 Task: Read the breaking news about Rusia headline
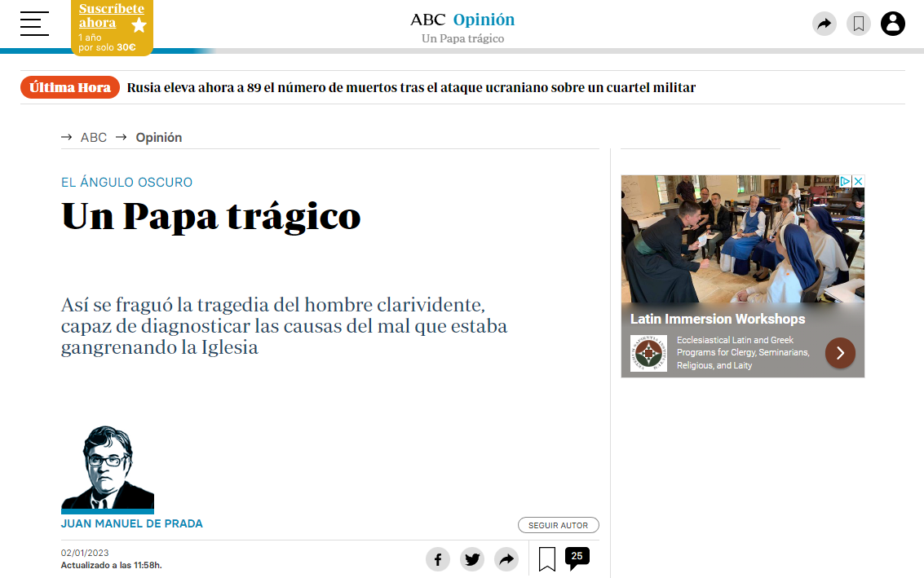(411, 88)
